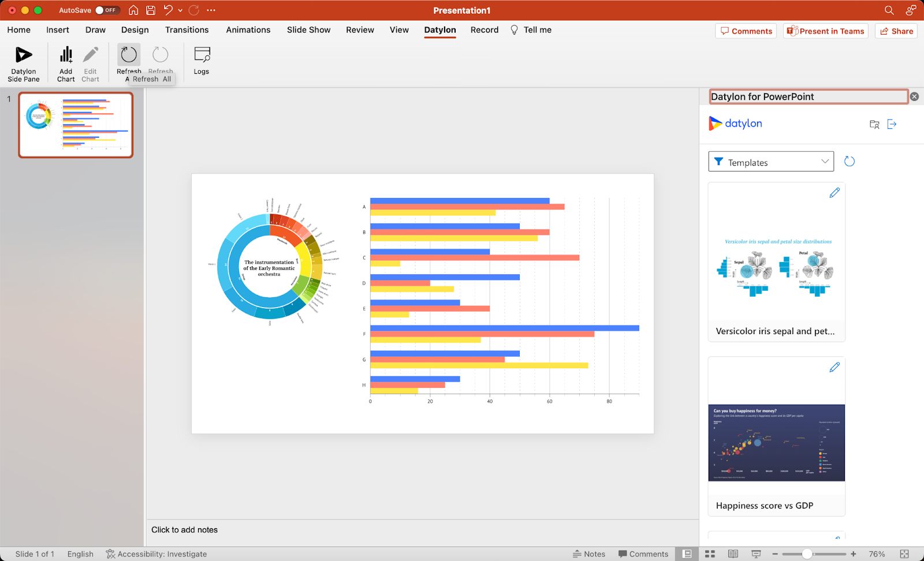Click the notes field 'Click to add notes'
The height and width of the screenshot is (561, 924).
point(185,530)
